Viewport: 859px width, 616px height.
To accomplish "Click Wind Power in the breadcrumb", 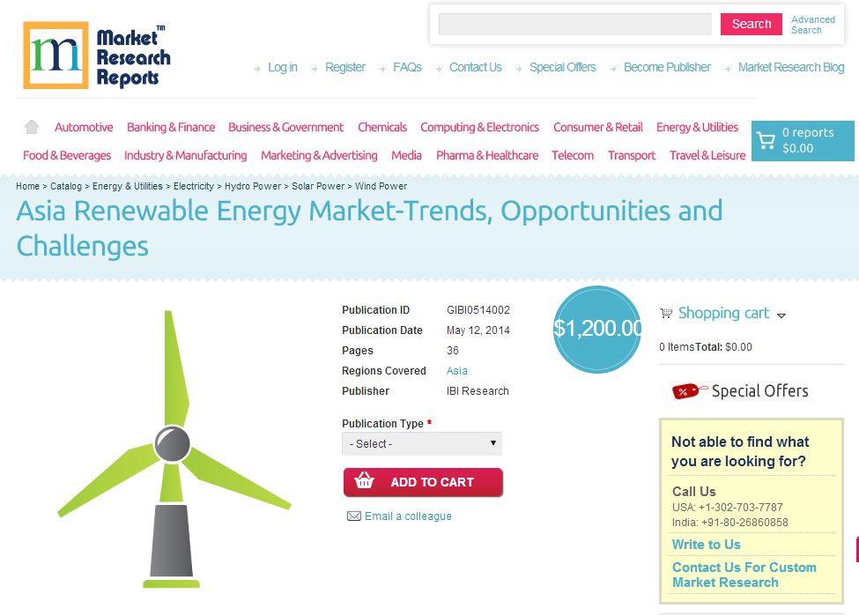I will [x=381, y=186].
